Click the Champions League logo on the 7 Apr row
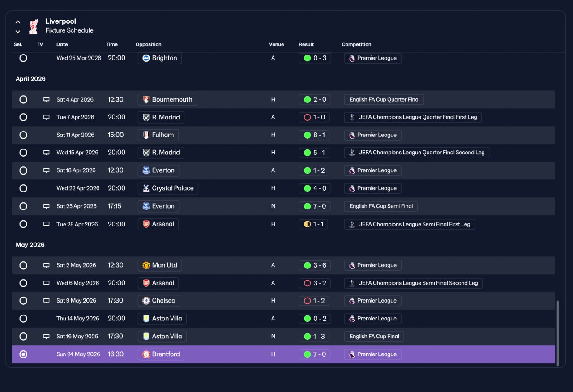Screen dimensions: 573x392 coord(352,117)
